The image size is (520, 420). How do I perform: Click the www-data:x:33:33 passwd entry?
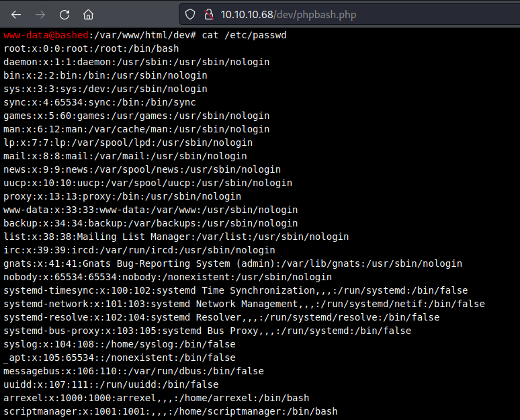[x=136, y=210]
